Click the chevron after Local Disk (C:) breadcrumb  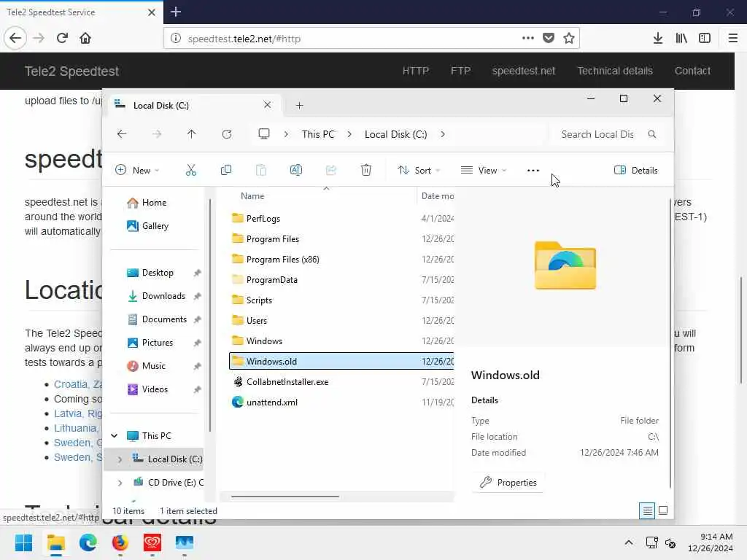[443, 134]
